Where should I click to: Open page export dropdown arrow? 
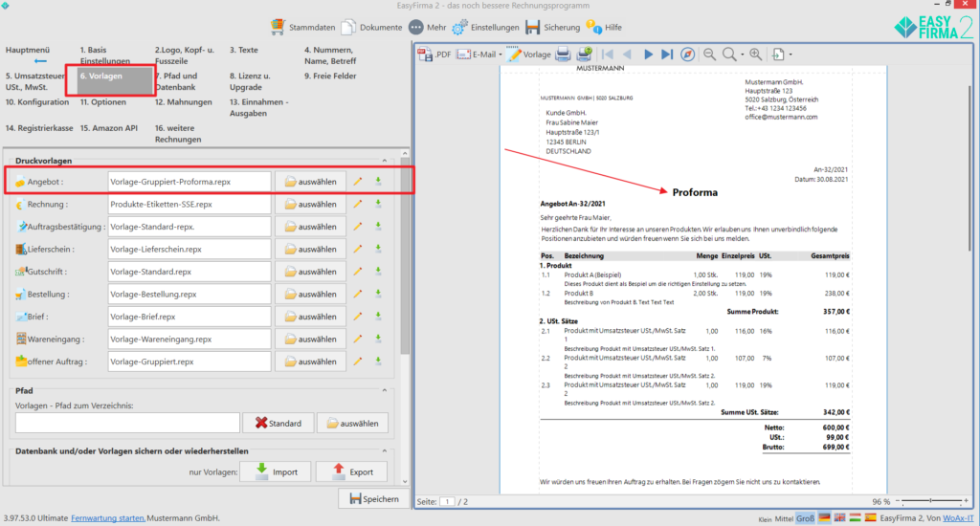(791, 55)
